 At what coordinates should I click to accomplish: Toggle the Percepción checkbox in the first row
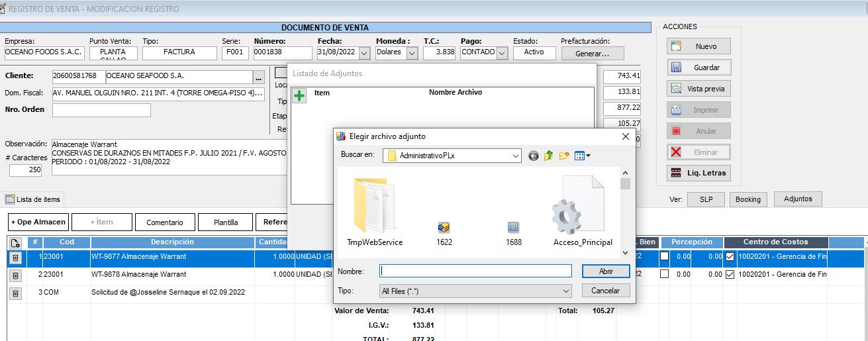coord(665,256)
